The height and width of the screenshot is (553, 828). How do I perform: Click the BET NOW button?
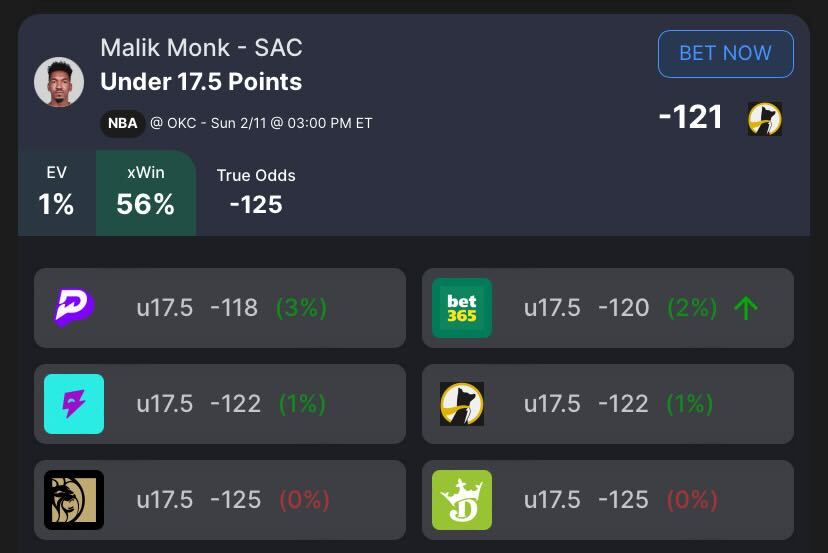[x=725, y=54]
